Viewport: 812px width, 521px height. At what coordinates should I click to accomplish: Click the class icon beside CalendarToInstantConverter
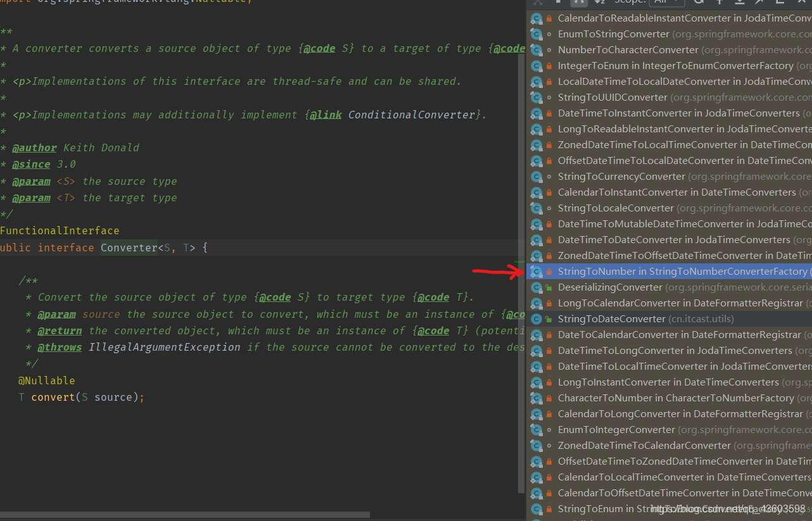[536, 192]
